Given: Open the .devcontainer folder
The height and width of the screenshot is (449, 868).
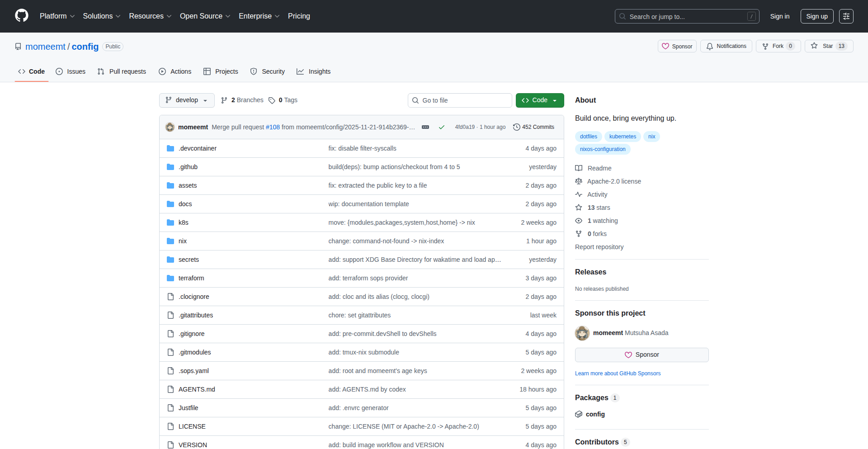Looking at the screenshot, I should coord(197,148).
